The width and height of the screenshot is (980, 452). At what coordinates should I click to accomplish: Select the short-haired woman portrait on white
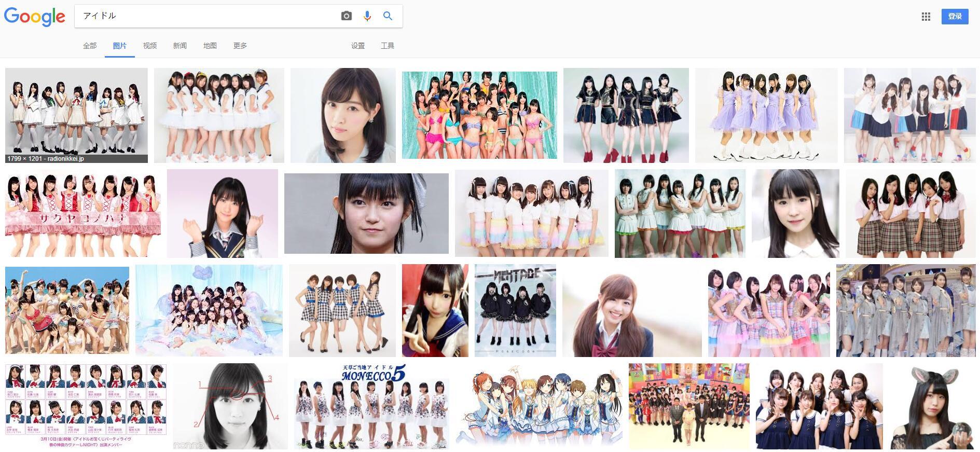pyautogui.click(x=343, y=115)
